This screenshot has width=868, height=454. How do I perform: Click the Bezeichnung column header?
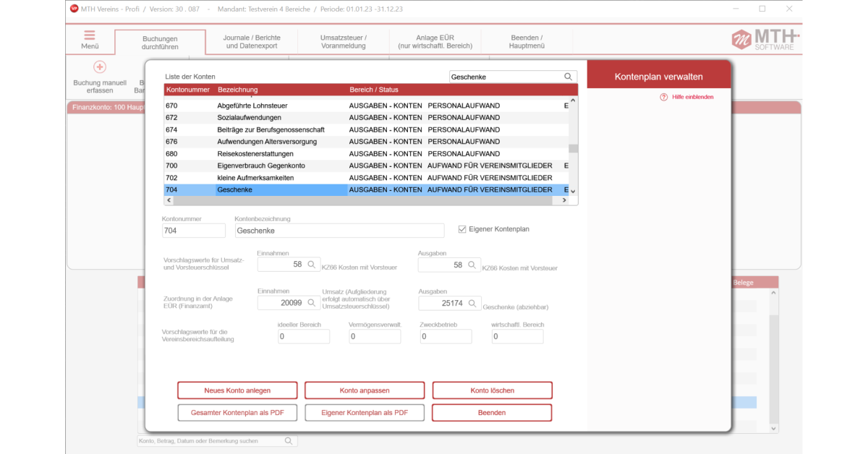click(237, 90)
